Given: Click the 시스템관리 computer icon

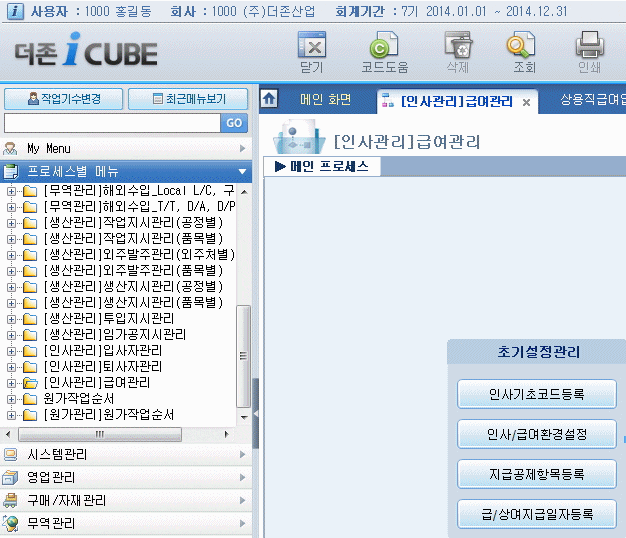Looking at the screenshot, I should (x=10, y=455).
